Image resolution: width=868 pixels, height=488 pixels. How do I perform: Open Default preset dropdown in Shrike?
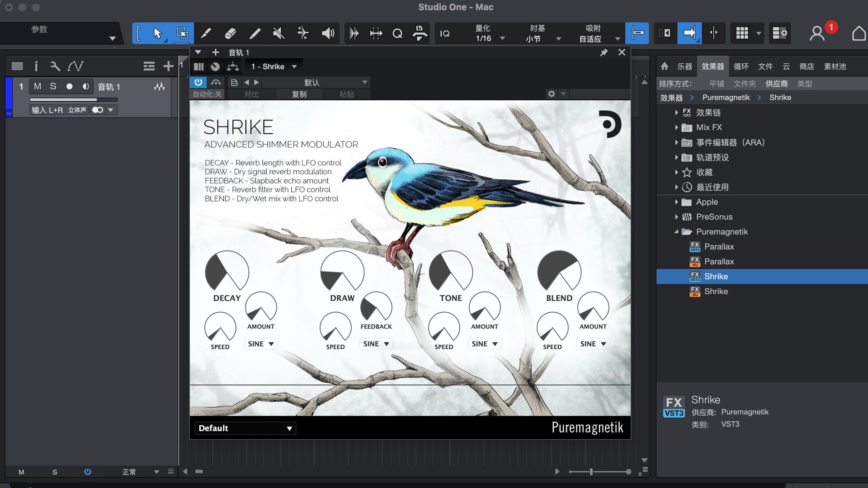(245, 428)
